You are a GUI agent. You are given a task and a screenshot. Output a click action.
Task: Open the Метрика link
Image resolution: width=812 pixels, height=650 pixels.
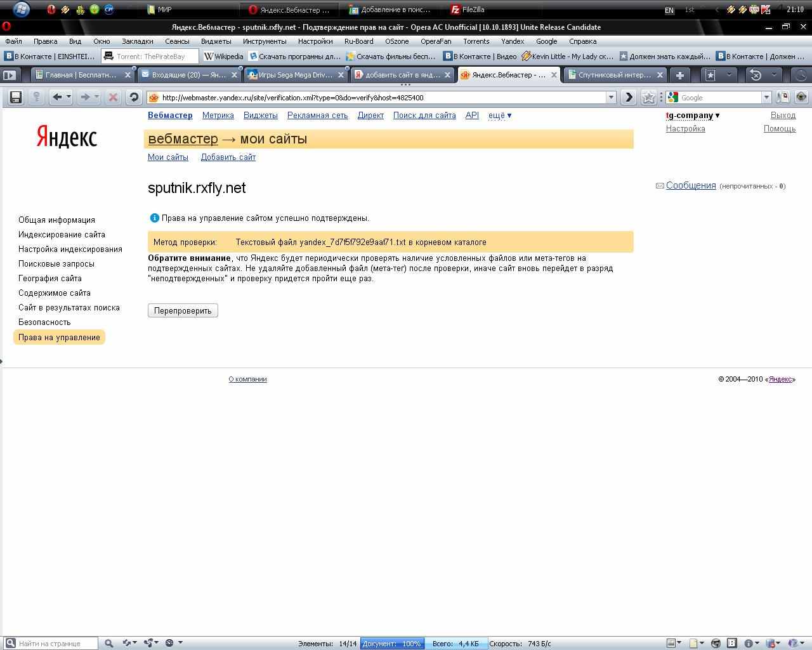pyautogui.click(x=218, y=116)
